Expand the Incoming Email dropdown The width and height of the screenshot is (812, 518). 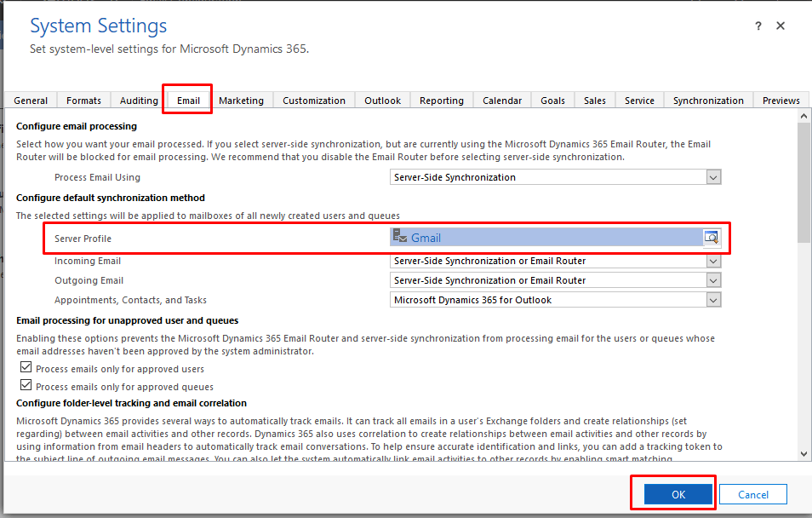pyautogui.click(x=713, y=261)
